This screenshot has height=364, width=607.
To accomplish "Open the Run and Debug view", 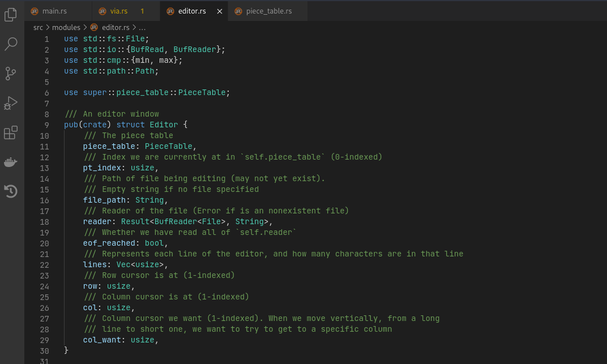I will (10, 103).
